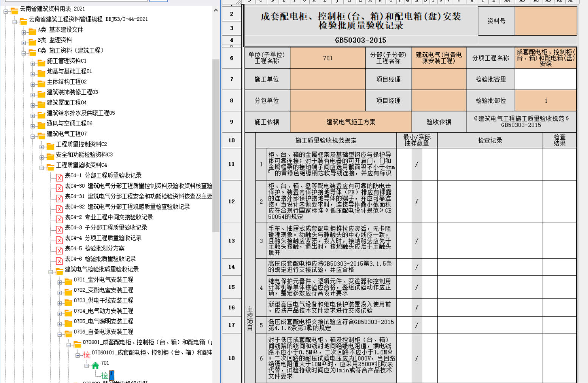Click the empty 资料号 input cell
The width and height of the screenshot is (588, 383).
pyautogui.click(x=546, y=21)
